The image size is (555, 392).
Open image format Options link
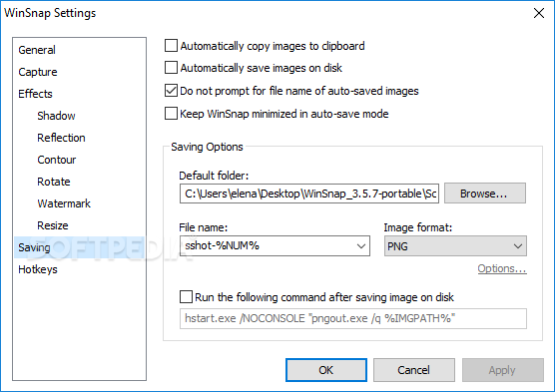[502, 269]
